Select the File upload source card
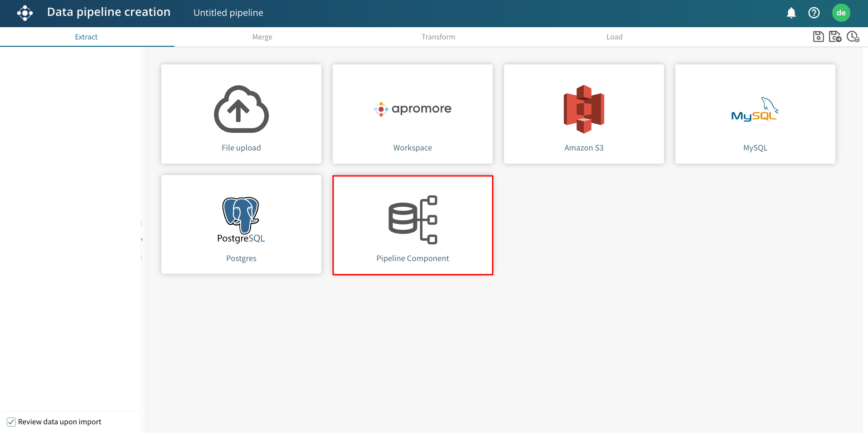The width and height of the screenshot is (868, 437). (241, 114)
